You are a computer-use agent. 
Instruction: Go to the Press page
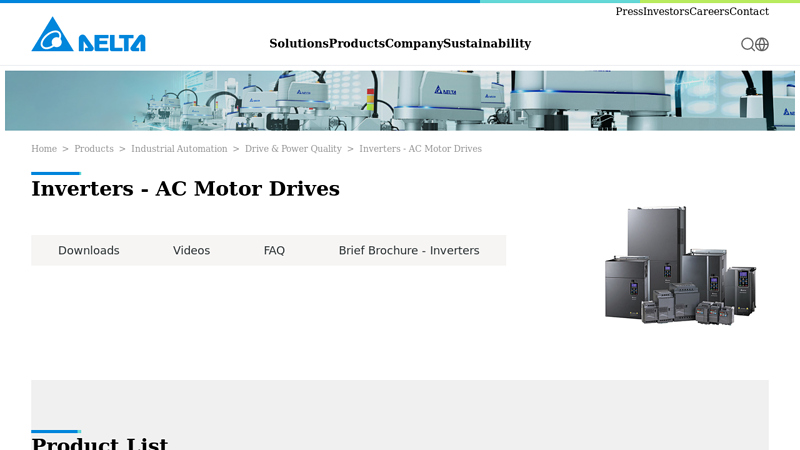click(x=629, y=11)
